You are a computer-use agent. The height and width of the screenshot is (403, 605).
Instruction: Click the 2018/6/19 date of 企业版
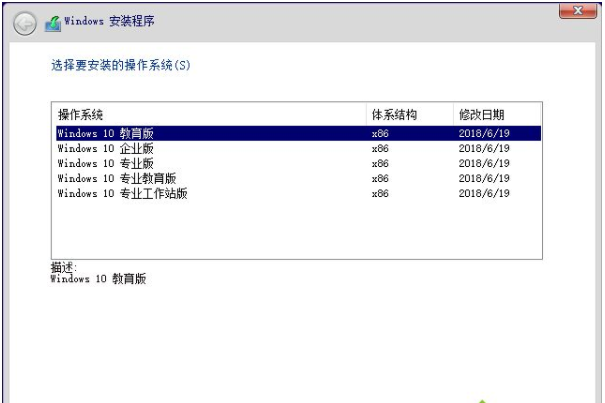(x=484, y=148)
